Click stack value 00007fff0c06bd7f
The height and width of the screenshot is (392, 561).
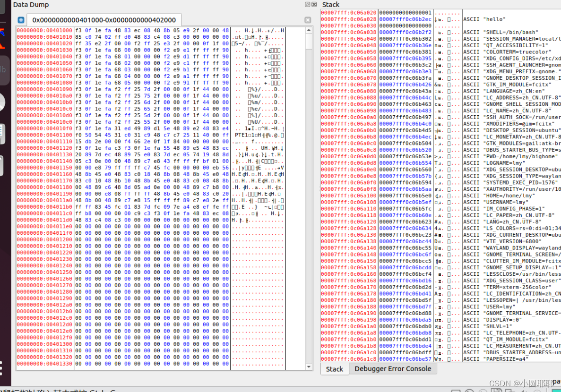coord(406,307)
